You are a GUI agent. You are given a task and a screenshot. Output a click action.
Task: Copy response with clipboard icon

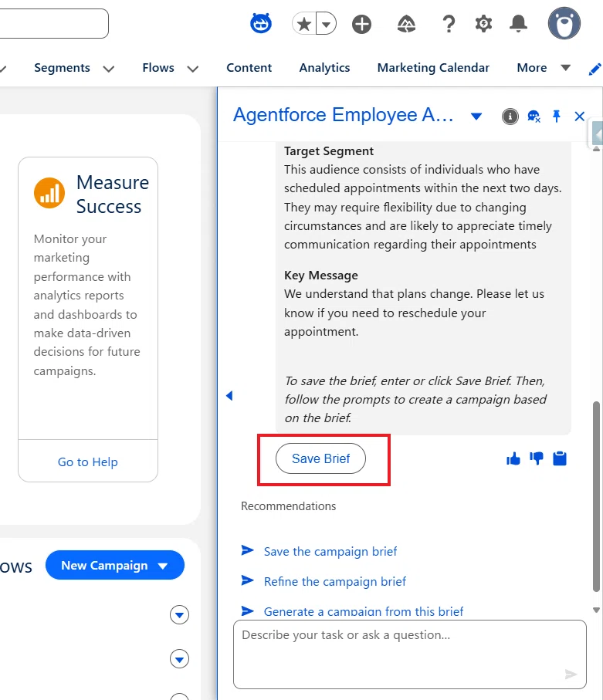560,458
